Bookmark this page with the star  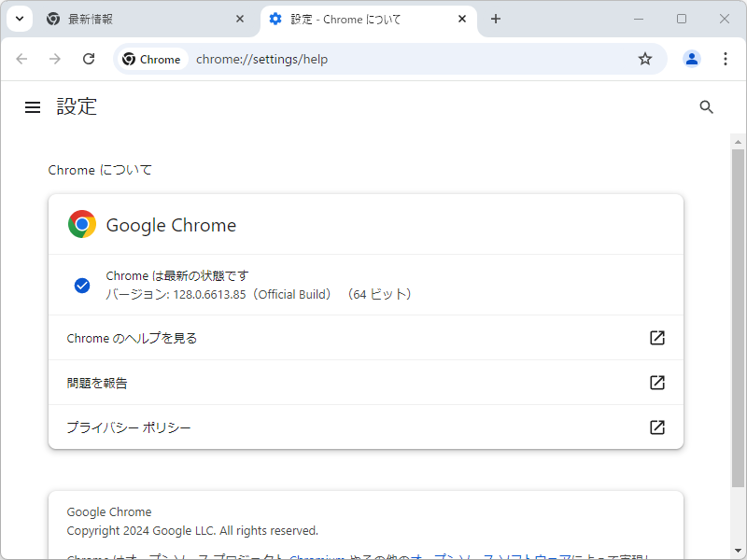click(x=644, y=58)
